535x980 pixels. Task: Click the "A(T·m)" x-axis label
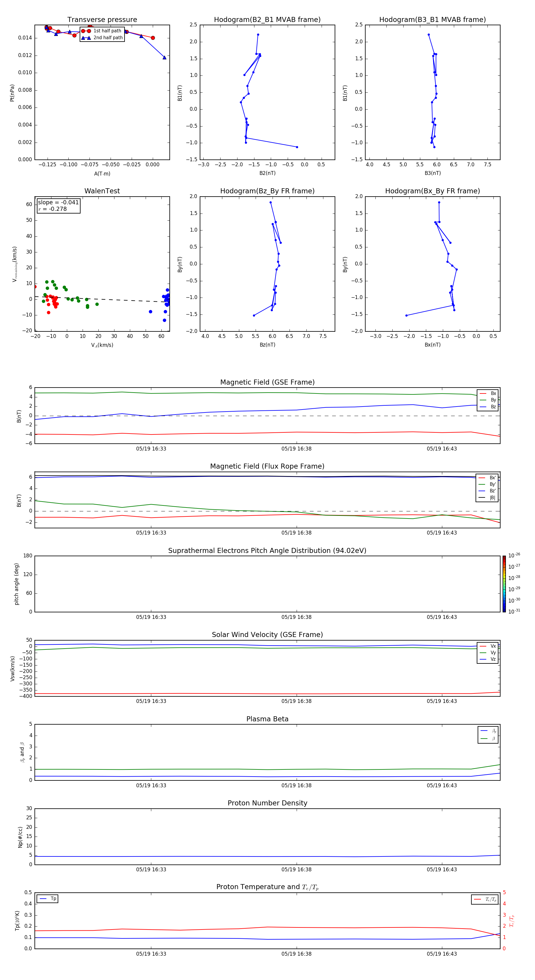(102, 174)
